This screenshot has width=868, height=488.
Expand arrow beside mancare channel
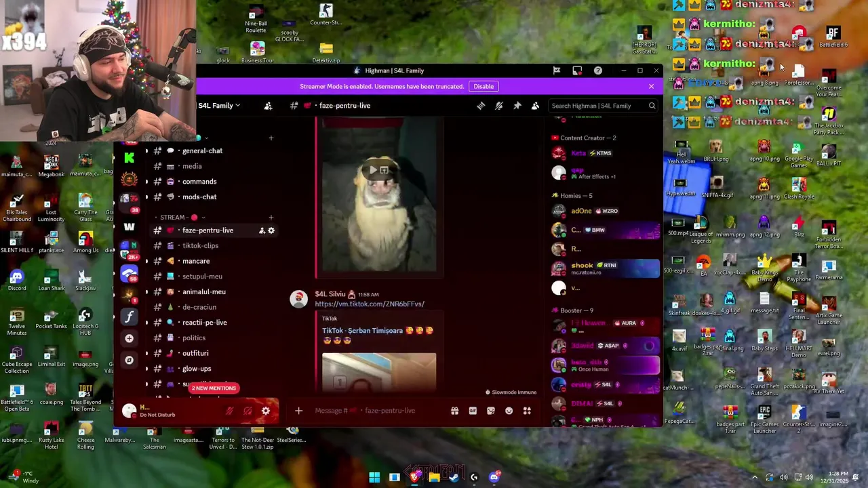click(146, 261)
